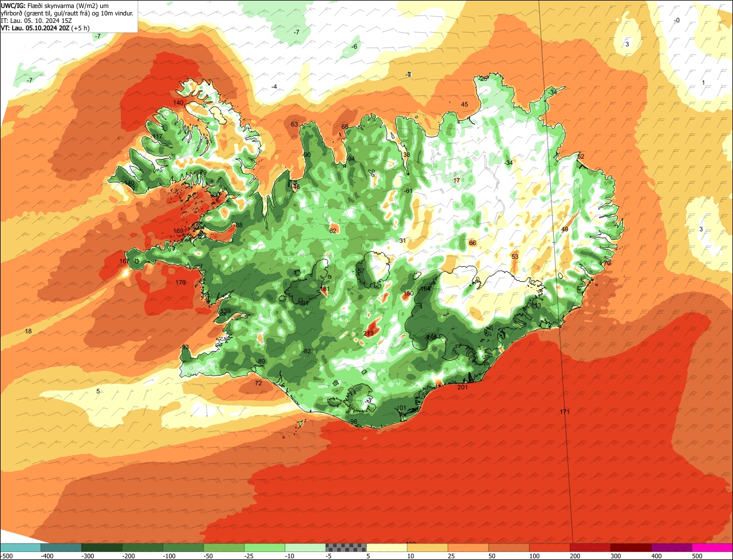Click the 'UWC/IG: Flæði skynvarma' title line

(x=55, y=5)
